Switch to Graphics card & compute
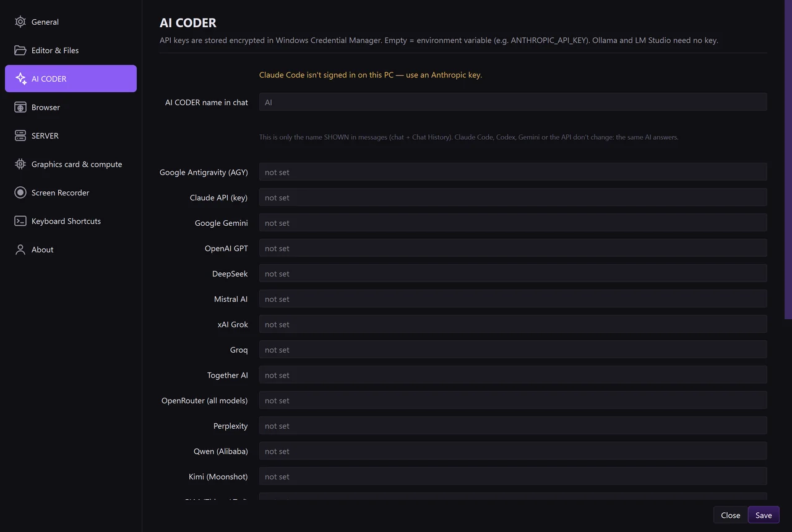The width and height of the screenshot is (792, 532). point(71,164)
